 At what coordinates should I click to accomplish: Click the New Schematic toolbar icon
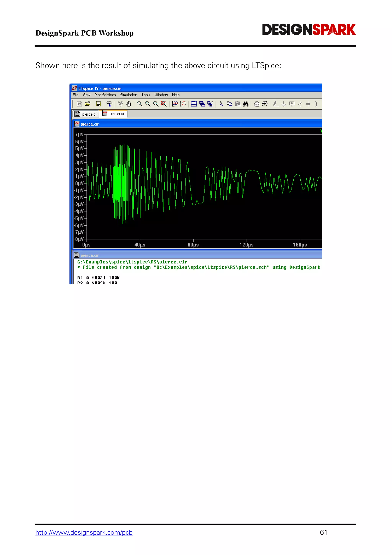[79, 104]
